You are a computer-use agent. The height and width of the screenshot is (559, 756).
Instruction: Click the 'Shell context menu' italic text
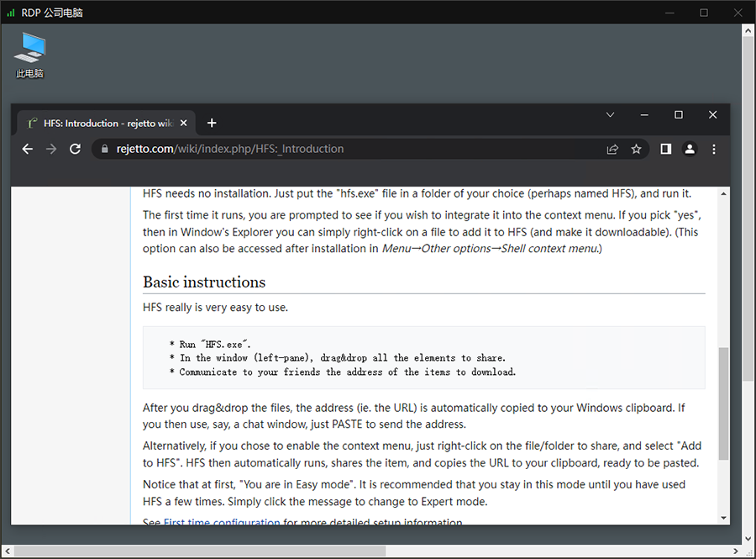pos(549,248)
